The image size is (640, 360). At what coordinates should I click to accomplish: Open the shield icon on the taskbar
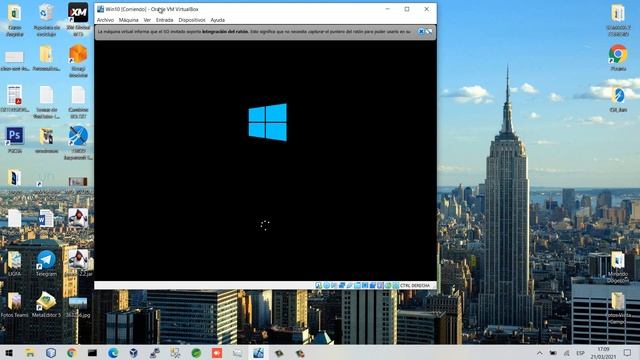(51, 353)
